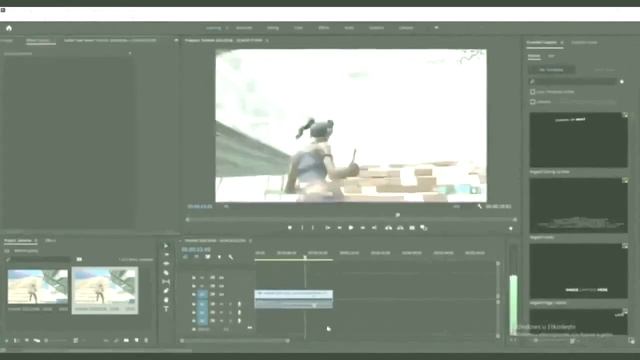Toggle nest sequences insert mode in timeline
The width and height of the screenshot is (640, 360).
[x=185, y=257]
